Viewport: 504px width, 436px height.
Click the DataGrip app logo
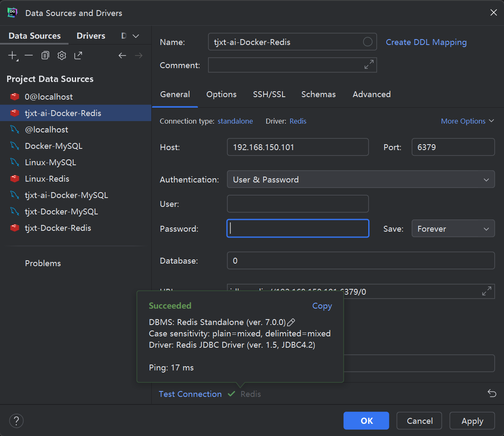[x=13, y=13]
